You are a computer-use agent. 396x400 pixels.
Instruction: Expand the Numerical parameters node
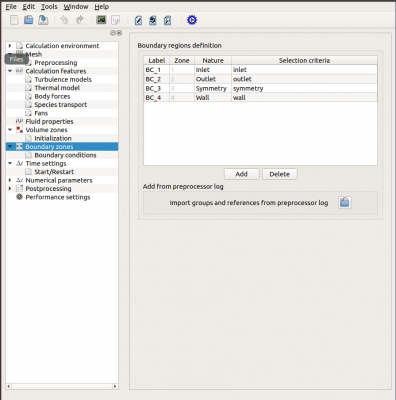click(10, 180)
